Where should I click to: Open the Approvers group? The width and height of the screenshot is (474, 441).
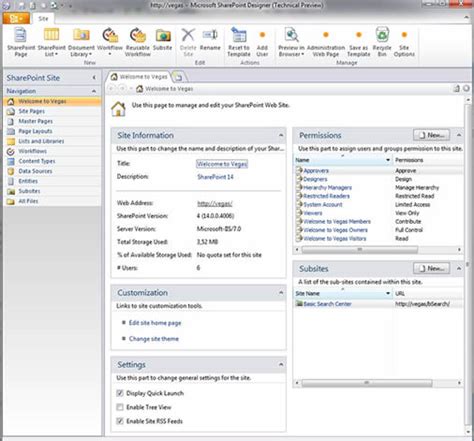tap(316, 171)
